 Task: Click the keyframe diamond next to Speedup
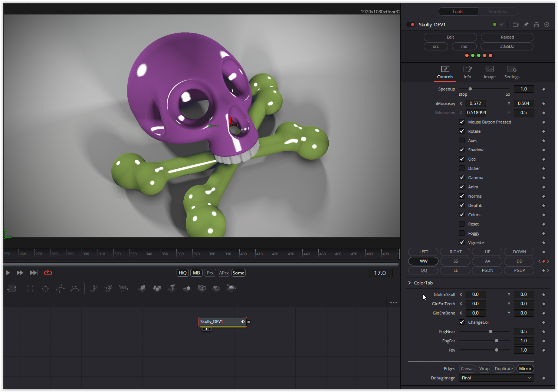(x=544, y=89)
